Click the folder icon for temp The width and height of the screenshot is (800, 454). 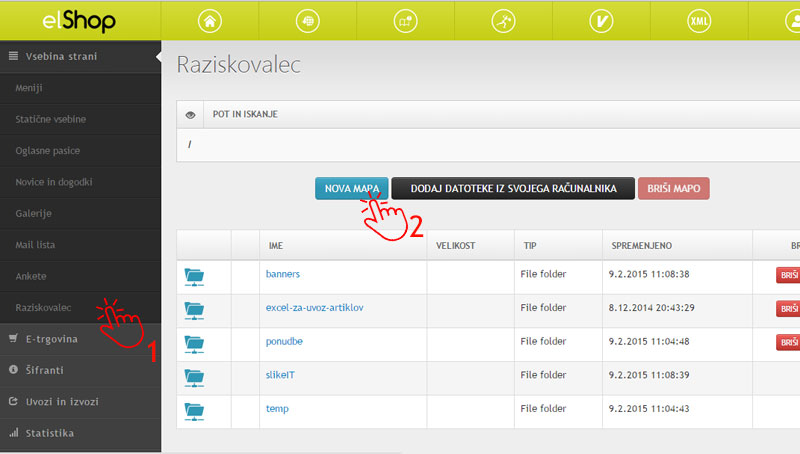pos(194,412)
